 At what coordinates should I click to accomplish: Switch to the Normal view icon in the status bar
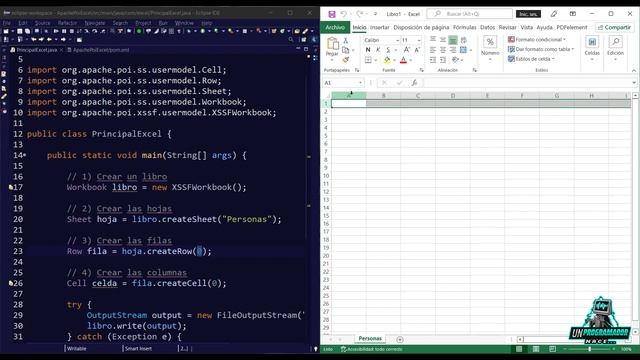click(x=519, y=349)
